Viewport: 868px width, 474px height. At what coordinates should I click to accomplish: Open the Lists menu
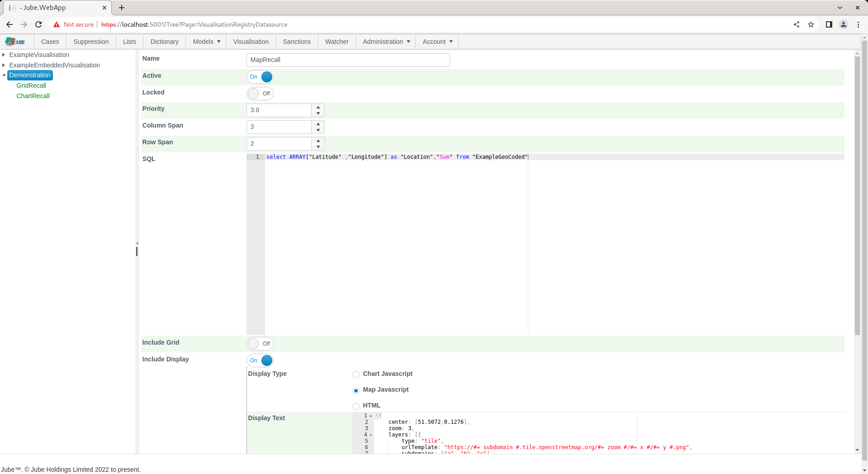(x=129, y=42)
